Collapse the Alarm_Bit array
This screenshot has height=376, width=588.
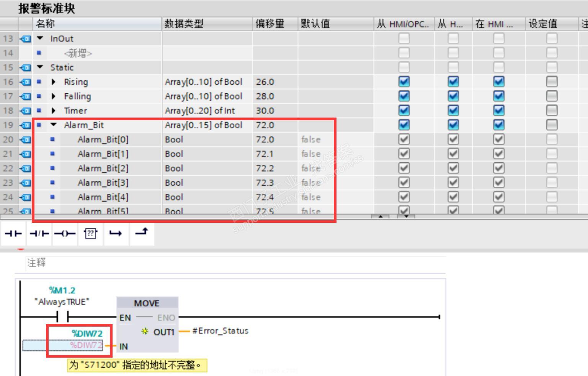(54, 125)
